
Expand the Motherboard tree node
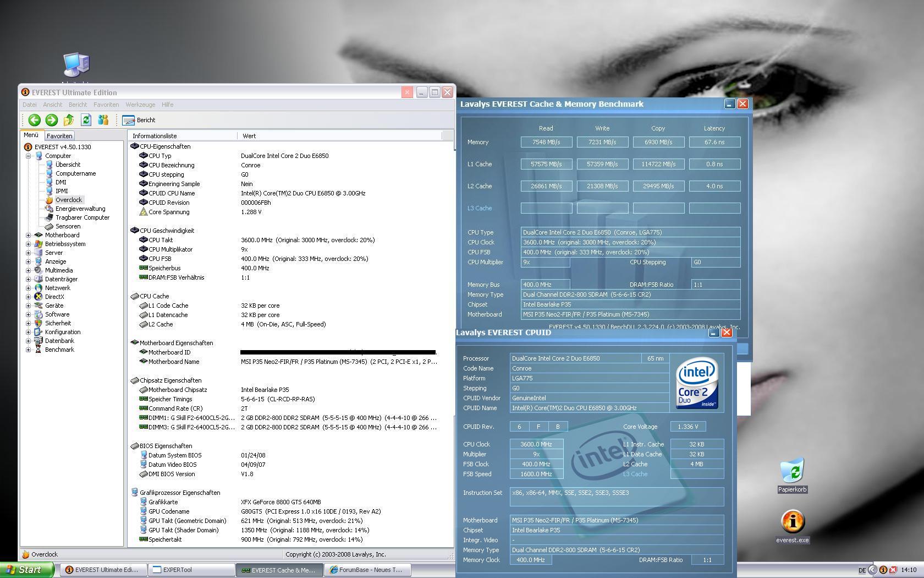pyautogui.click(x=28, y=235)
